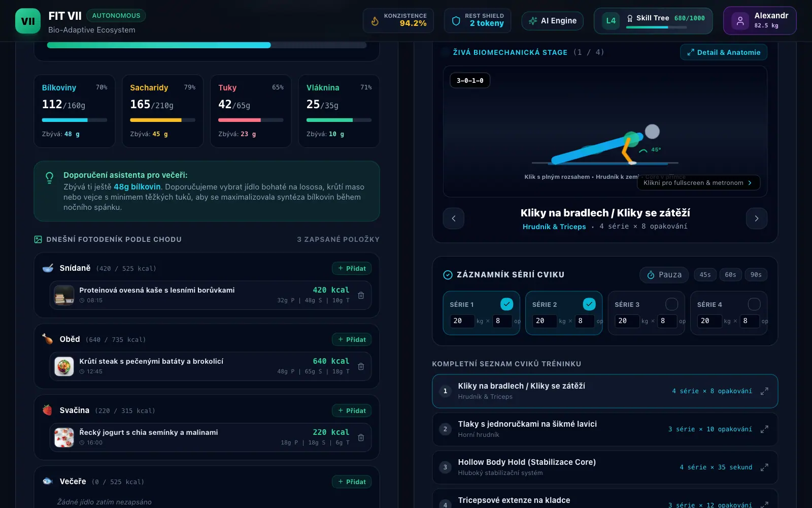Click the FIT VII logo icon
This screenshot has height=508, width=812.
pos(28,21)
